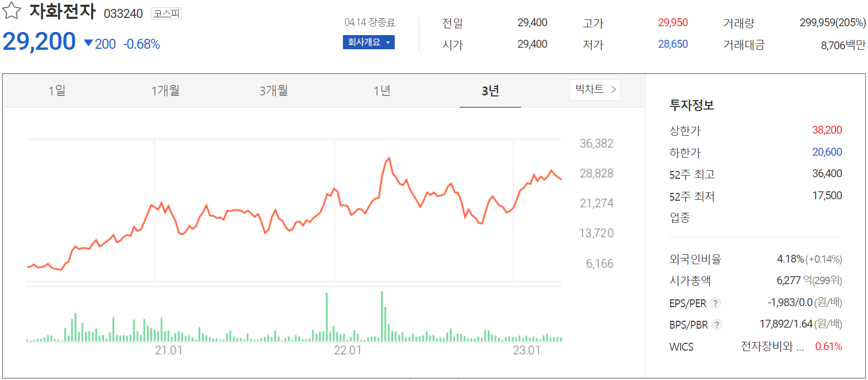Screen dimensions: 868x380
Task: Click the 전일 value 29,400
Action: point(532,23)
